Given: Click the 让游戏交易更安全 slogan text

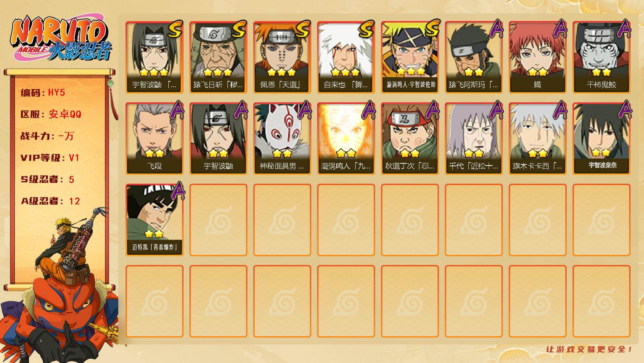Looking at the screenshot, I should (x=589, y=350).
